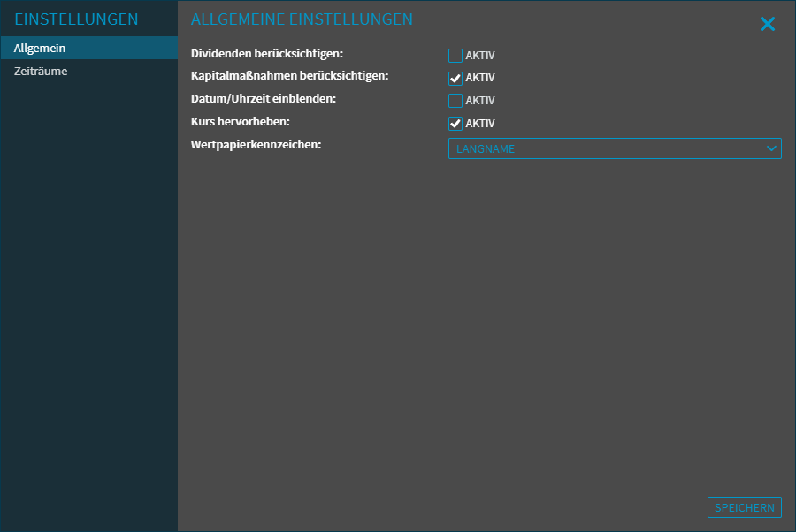Viewport: 796px width, 532px height.
Task: Click the AKTIV label beside Kurs hervorheben
Action: [x=480, y=124]
